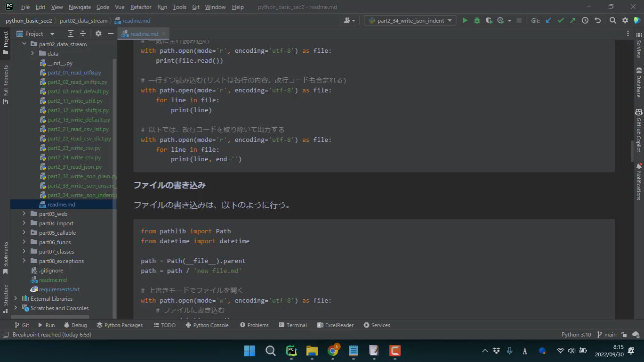Start debugging with the green bug icon

[477, 20]
